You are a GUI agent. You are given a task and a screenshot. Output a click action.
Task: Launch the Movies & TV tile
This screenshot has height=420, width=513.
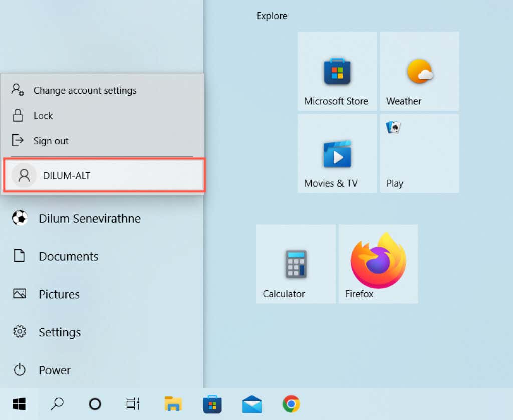337,153
